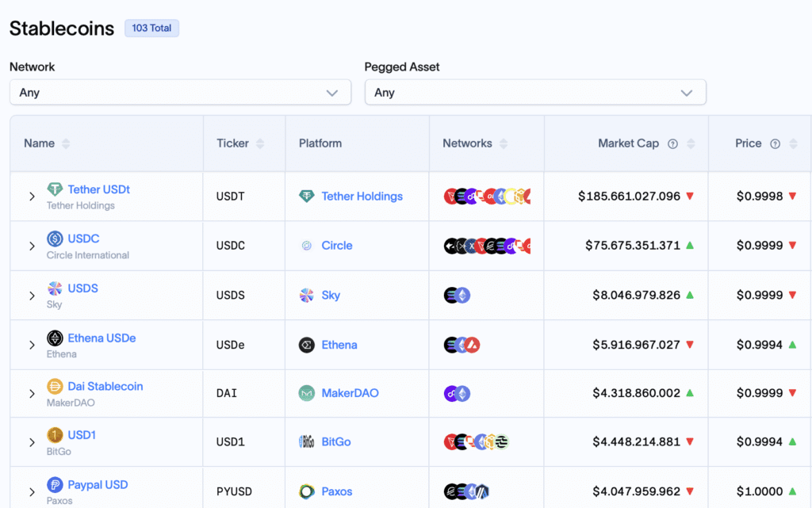Image resolution: width=812 pixels, height=508 pixels.
Task: Click network icons in Ethena USDe row
Action: pyautogui.click(x=462, y=345)
